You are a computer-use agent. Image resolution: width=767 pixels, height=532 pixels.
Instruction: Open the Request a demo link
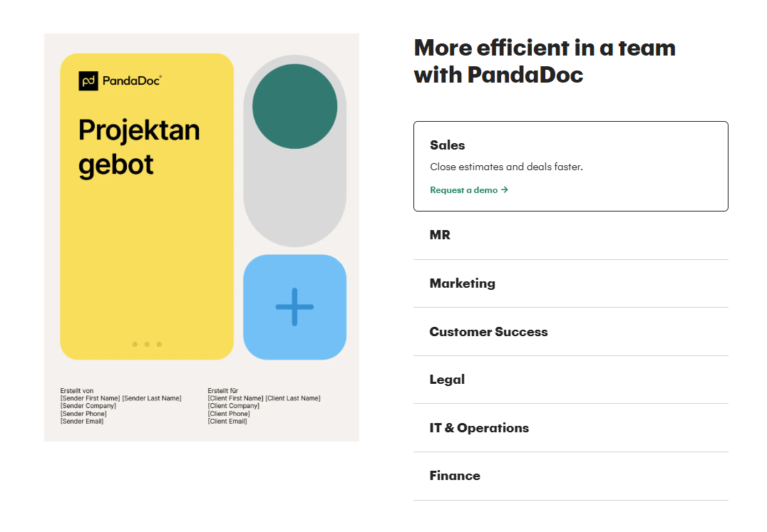pos(464,190)
